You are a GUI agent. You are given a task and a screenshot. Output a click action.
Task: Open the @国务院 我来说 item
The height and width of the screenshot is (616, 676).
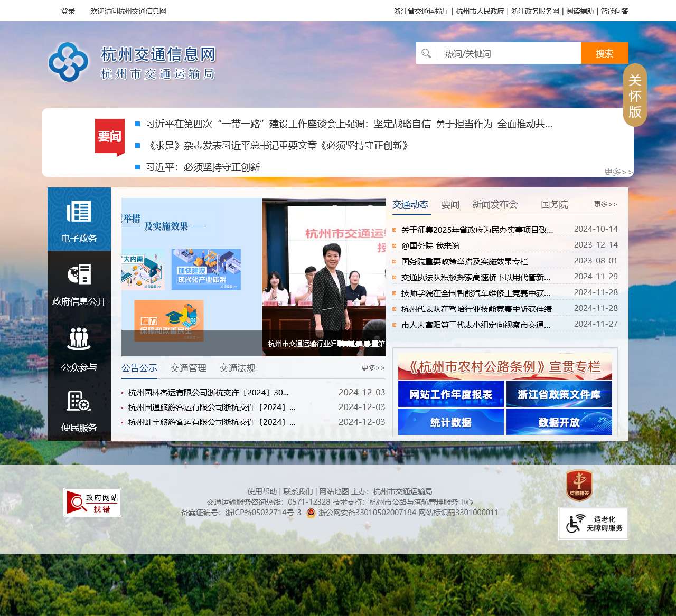430,245
